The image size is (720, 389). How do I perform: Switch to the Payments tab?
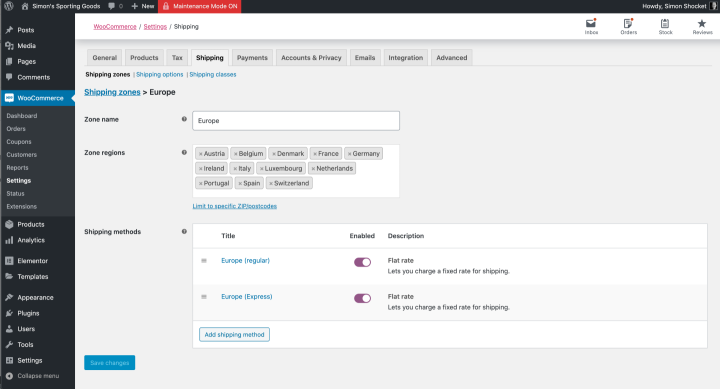pos(252,58)
